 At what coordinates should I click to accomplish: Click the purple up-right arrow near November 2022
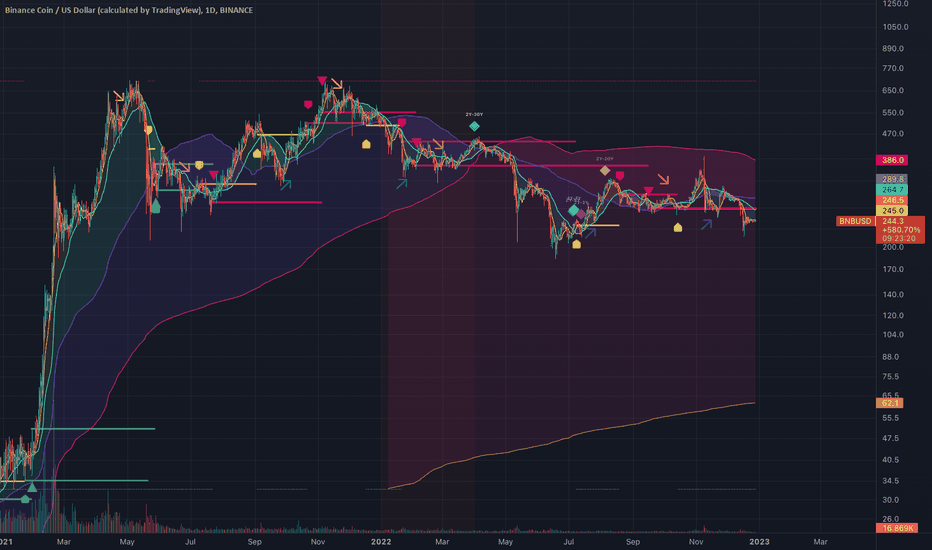[706, 224]
